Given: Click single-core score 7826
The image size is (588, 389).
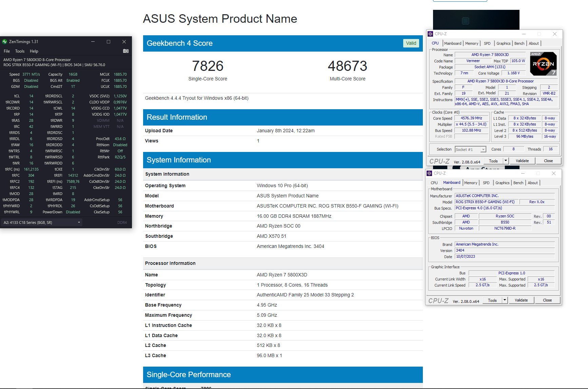Looking at the screenshot, I should click(208, 66).
